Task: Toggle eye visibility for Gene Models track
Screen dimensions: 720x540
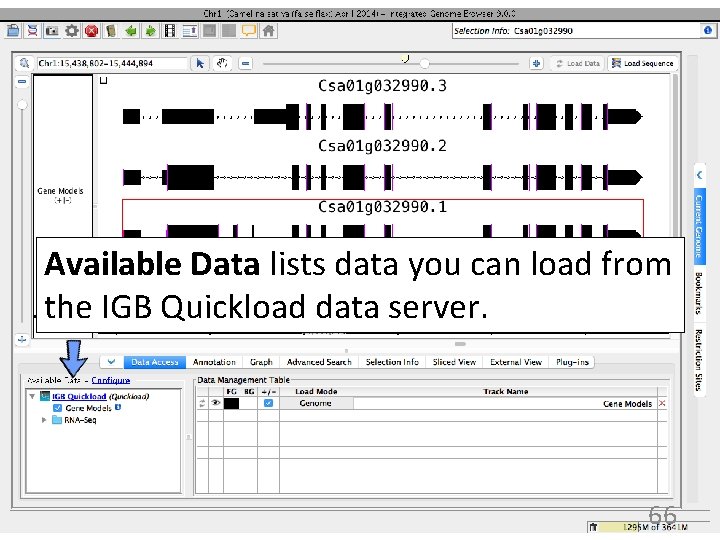Action: pos(215,403)
